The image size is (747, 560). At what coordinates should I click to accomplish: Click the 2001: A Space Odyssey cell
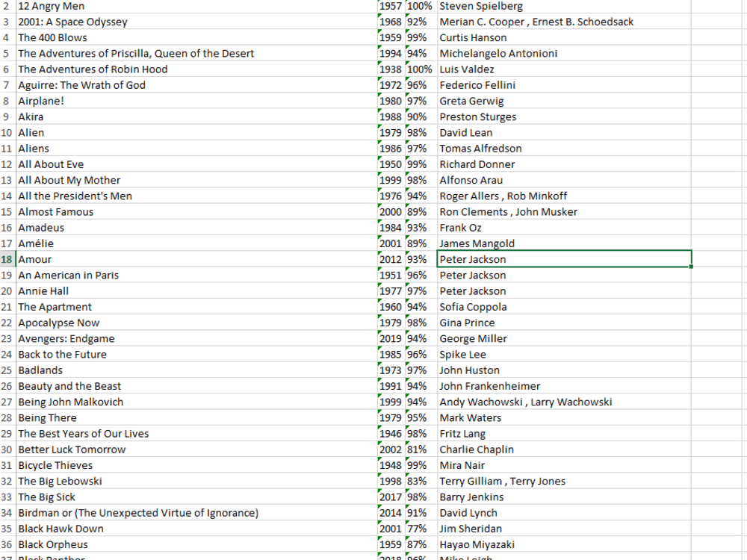(x=196, y=22)
